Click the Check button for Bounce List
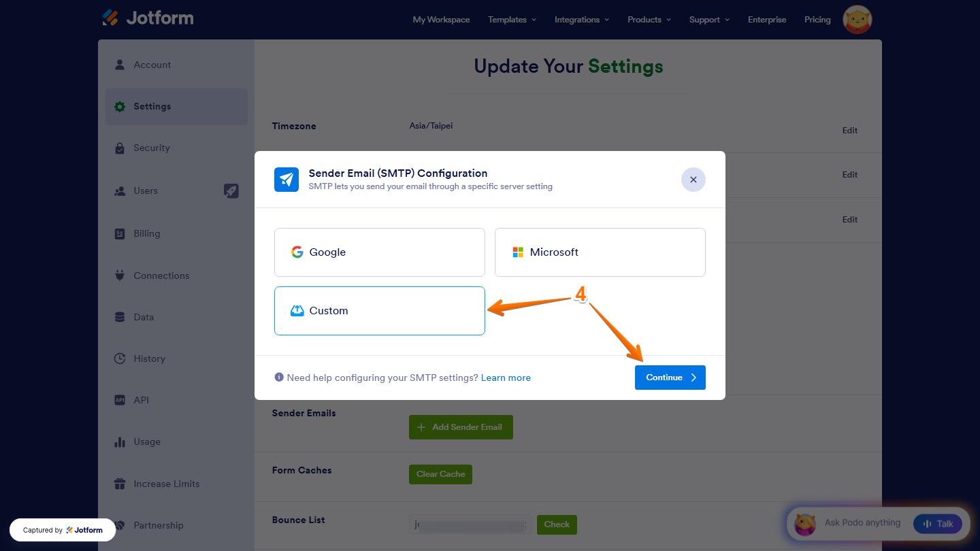The image size is (980, 551). click(557, 524)
